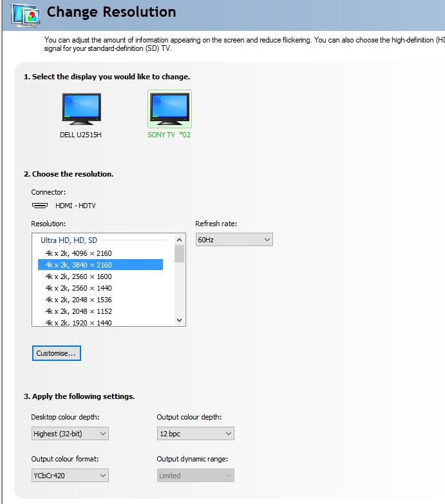Open the Output colour depth dropdown
The height and width of the screenshot is (504, 445).
point(195,434)
